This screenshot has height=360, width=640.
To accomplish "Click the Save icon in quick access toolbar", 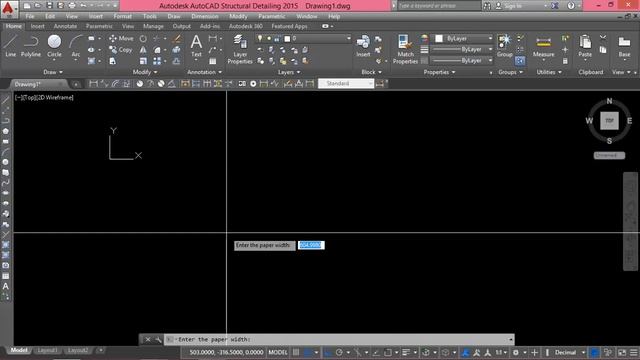I will tap(49, 6).
